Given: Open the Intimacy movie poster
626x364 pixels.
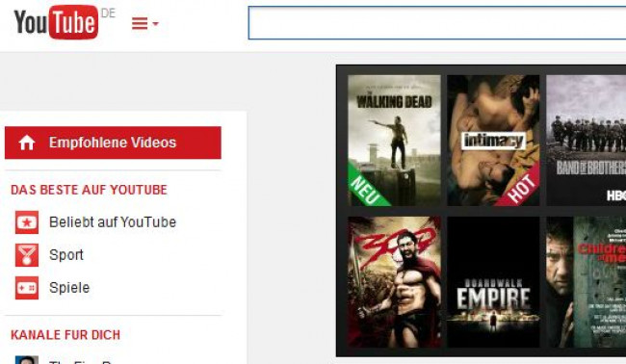Looking at the screenshot, I should click(493, 141).
